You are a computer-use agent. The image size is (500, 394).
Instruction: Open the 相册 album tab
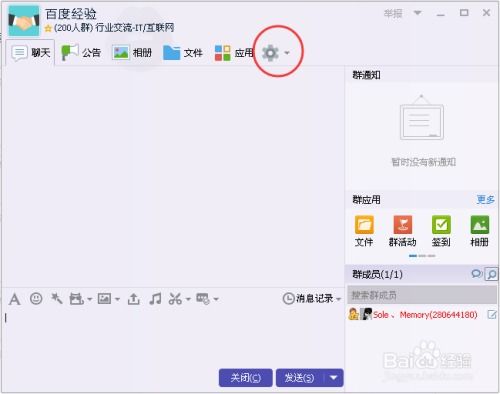132,53
